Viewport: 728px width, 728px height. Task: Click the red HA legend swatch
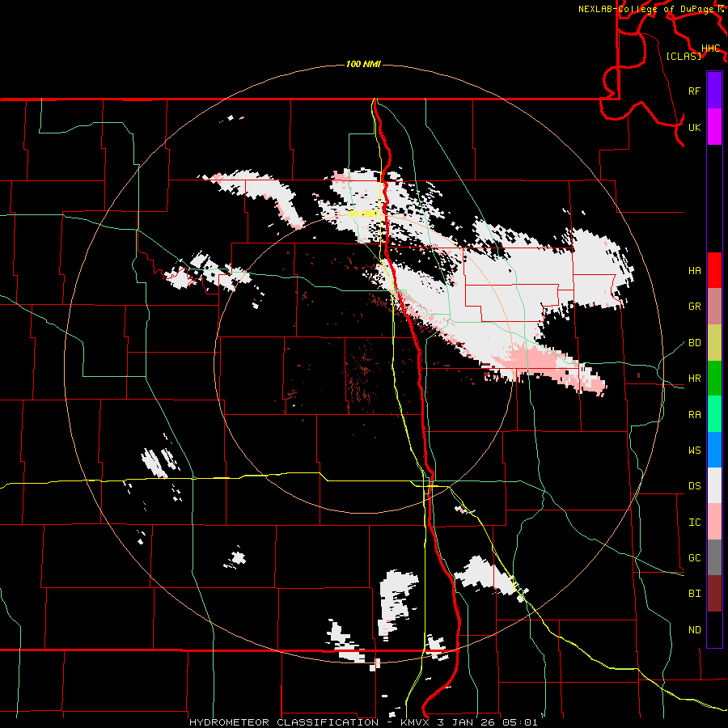[x=714, y=270]
